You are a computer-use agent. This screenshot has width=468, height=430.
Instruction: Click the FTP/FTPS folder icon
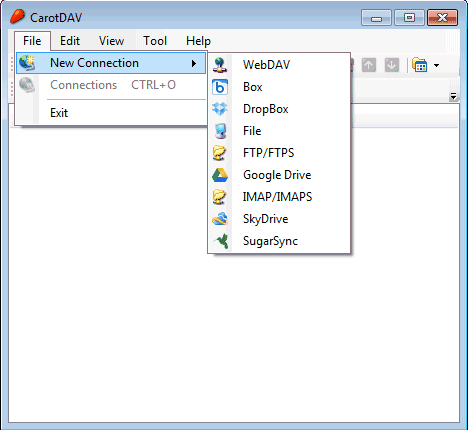tap(220, 153)
